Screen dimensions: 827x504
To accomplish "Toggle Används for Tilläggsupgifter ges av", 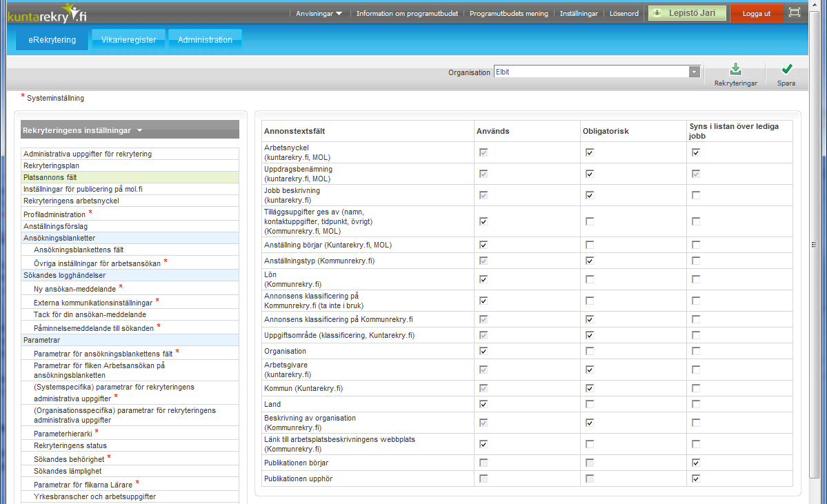I will point(483,221).
